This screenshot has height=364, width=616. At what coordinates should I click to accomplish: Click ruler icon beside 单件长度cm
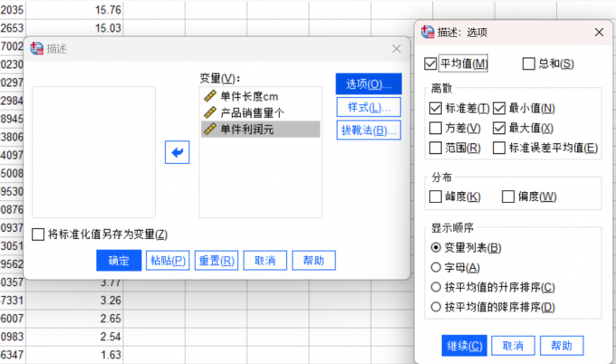click(x=210, y=96)
